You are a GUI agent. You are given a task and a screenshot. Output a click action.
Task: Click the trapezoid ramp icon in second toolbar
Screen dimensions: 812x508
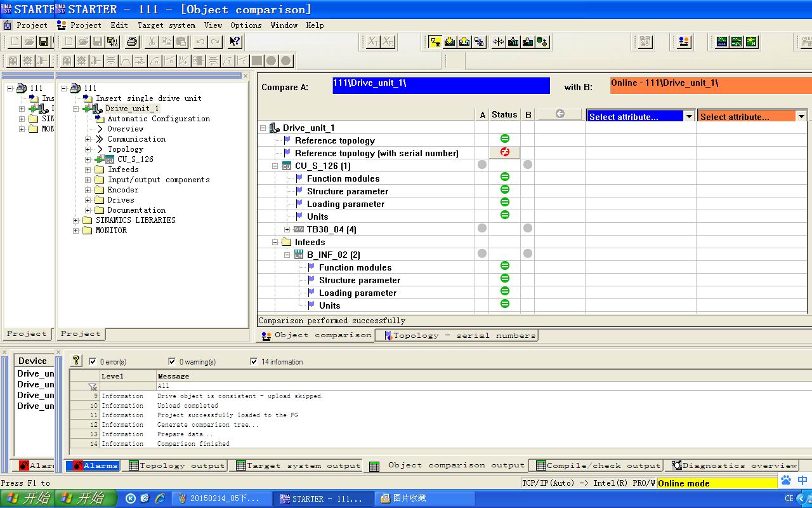pyautogui.click(x=126, y=61)
